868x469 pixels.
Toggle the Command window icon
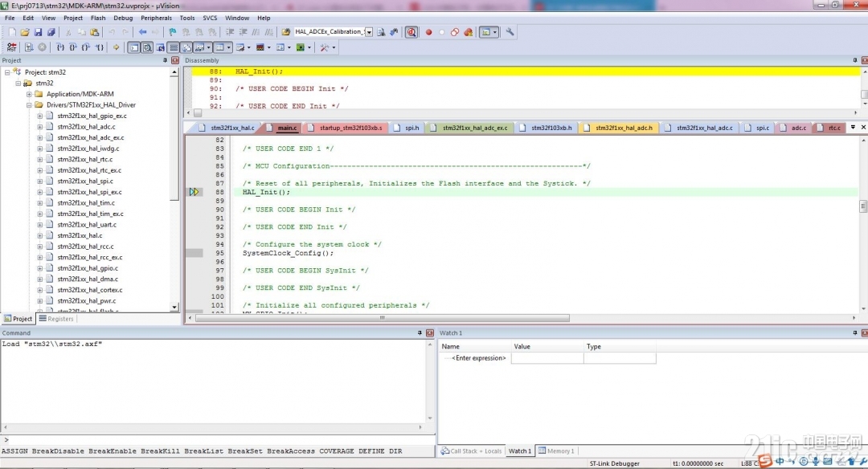134,47
